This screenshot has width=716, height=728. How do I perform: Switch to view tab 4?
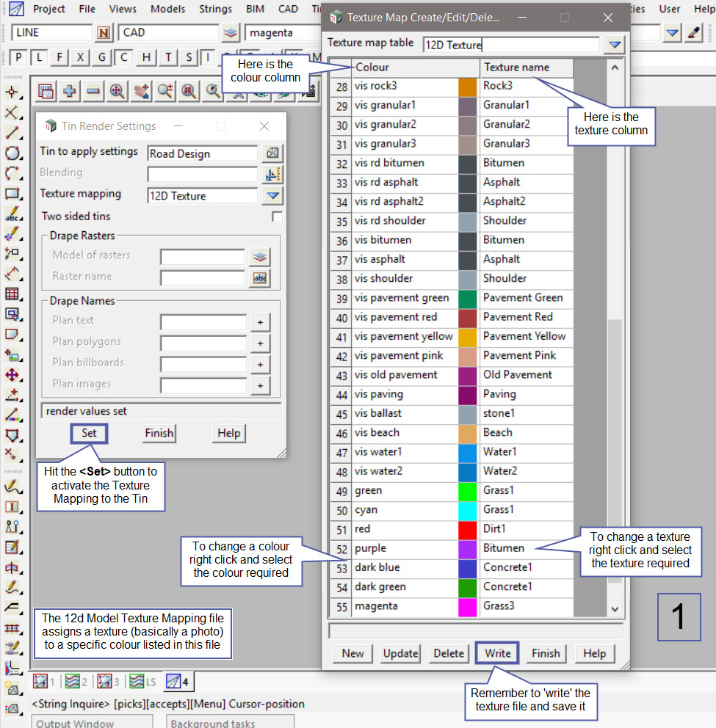178,682
